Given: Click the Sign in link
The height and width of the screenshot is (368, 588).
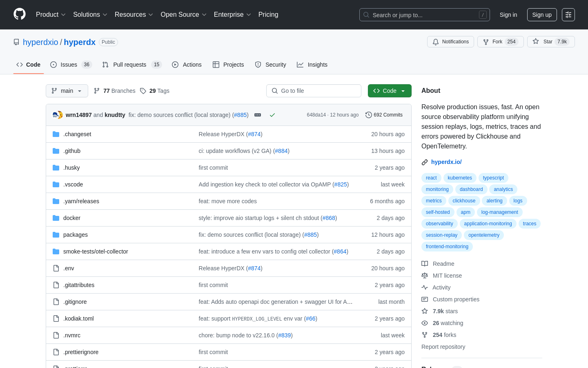Looking at the screenshot, I should pos(508,15).
